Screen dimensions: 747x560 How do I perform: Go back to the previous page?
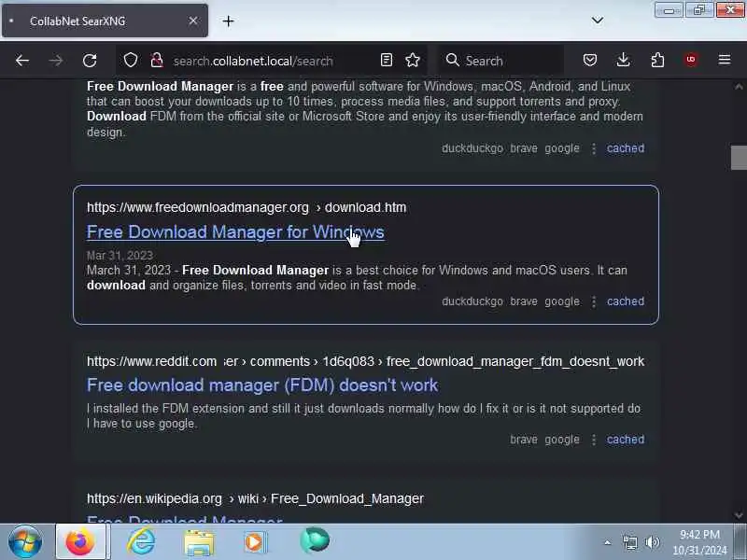point(22,61)
